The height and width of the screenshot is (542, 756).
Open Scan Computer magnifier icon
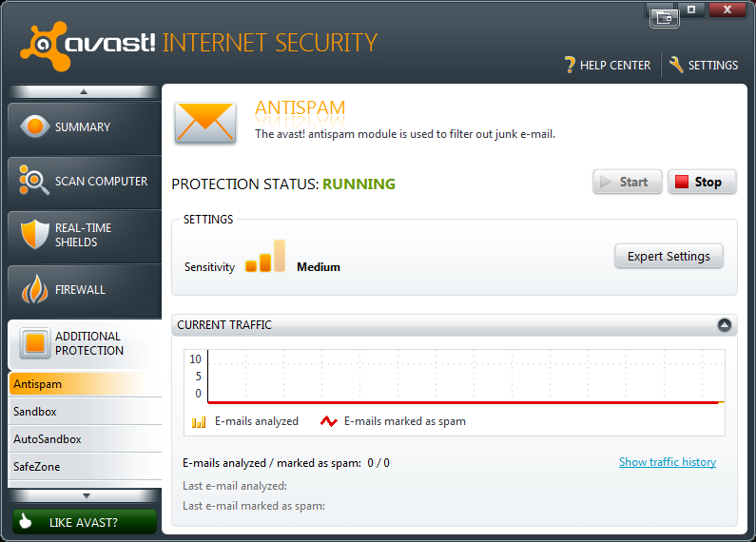33,181
